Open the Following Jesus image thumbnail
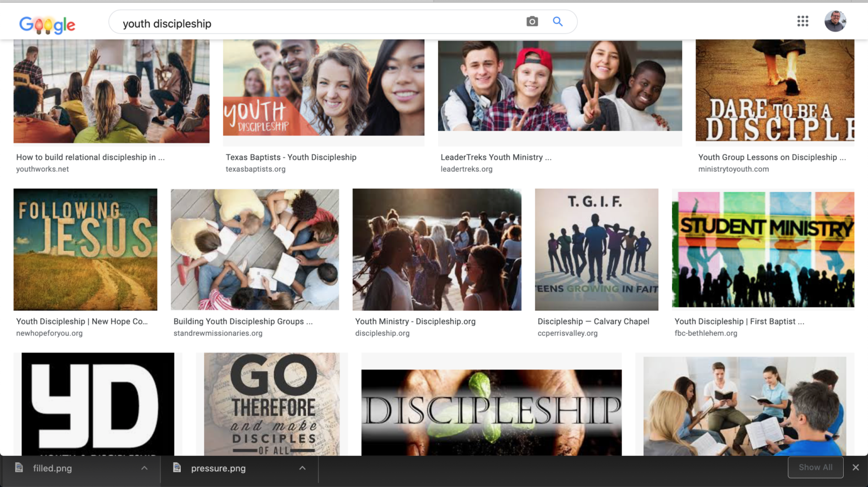868x487 pixels. [x=85, y=249]
